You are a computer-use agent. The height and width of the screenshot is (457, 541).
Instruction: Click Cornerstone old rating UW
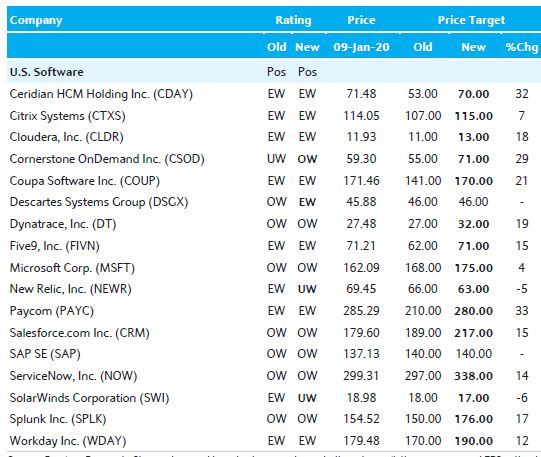click(x=276, y=159)
